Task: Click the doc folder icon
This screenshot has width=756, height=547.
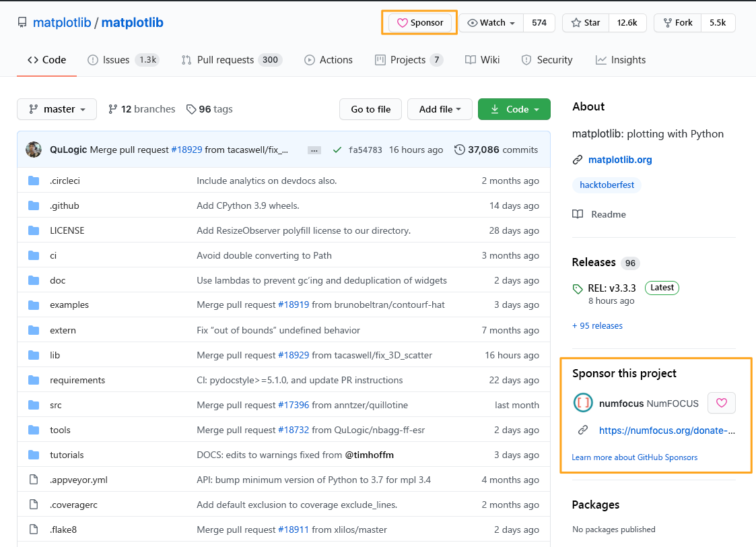Action: (x=34, y=280)
